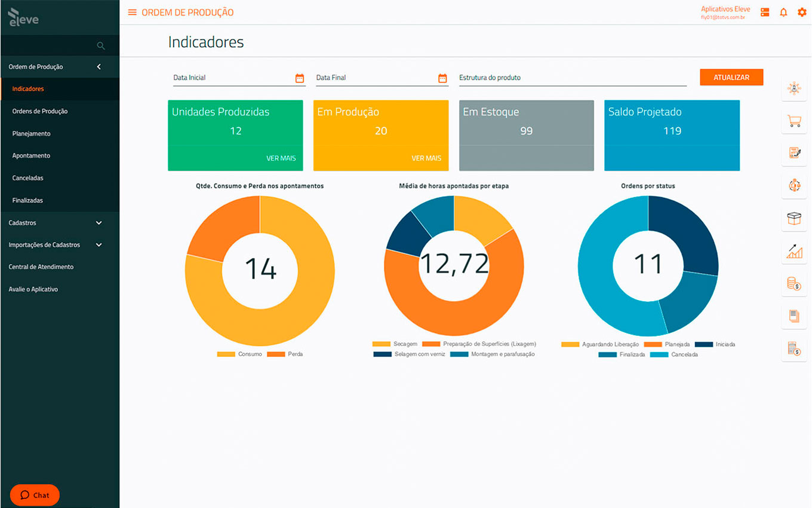Go to Apontamento in the sidebar
Image resolution: width=812 pixels, height=508 pixels.
[32, 156]
